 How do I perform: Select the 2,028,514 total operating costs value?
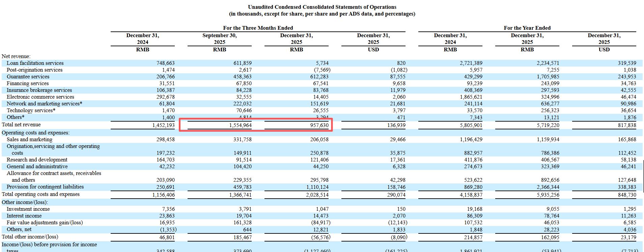click(317, 195)
